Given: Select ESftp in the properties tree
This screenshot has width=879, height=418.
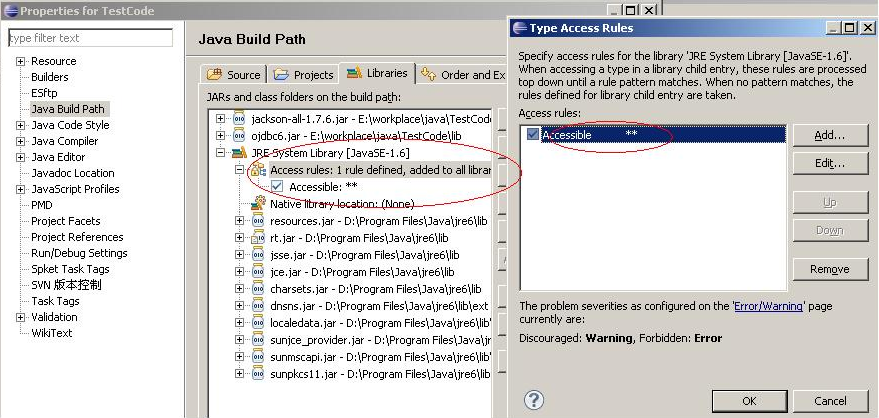Looking at the screenshot, I should click(x=44, y=93).
